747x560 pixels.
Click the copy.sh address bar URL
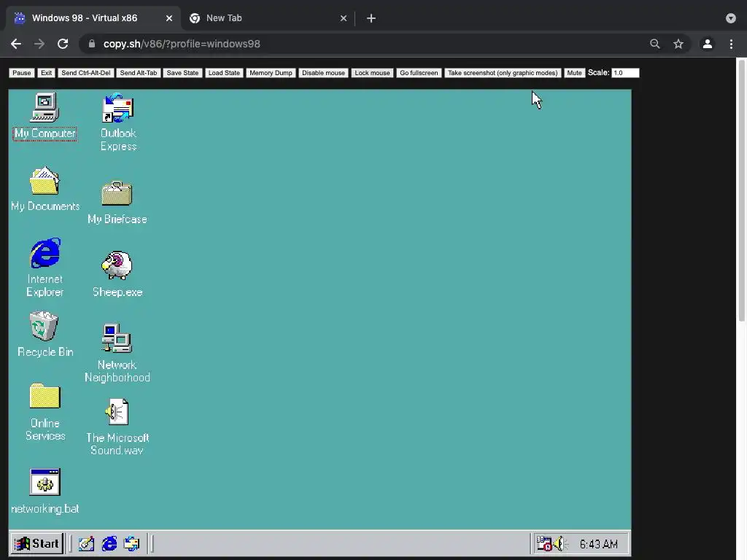pyautogui.click(x=182, y=44)
